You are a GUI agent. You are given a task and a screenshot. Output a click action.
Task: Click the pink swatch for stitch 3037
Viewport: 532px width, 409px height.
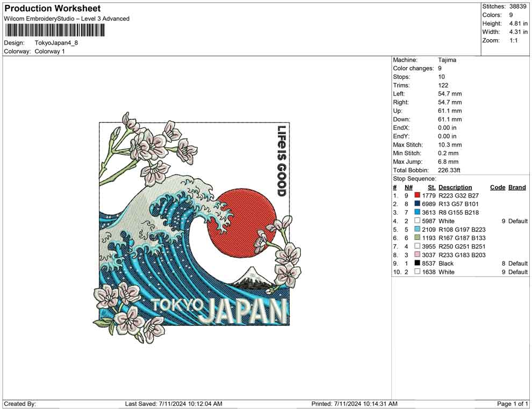coord(418,254)
